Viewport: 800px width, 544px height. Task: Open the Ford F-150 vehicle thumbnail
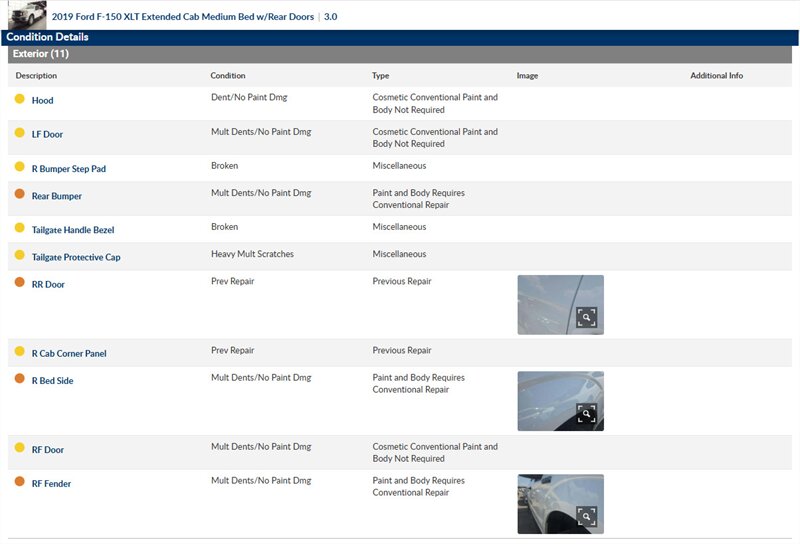pyautogui.click(x=27, y=15)
